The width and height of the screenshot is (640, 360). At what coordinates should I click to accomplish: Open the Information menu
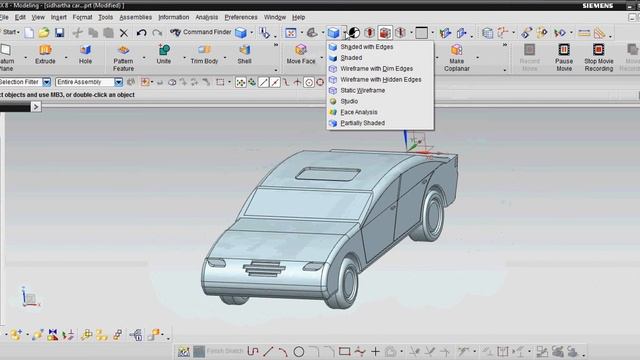point(174,17)
